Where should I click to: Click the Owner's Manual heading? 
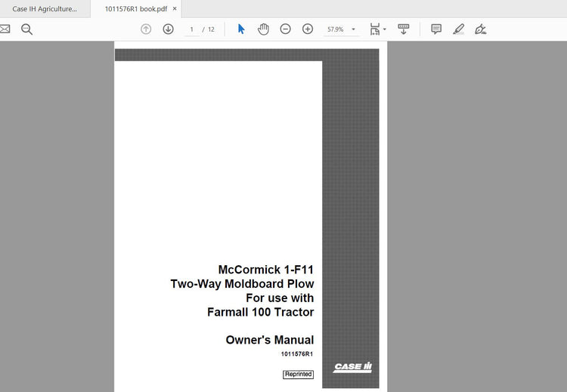[270, 340]
